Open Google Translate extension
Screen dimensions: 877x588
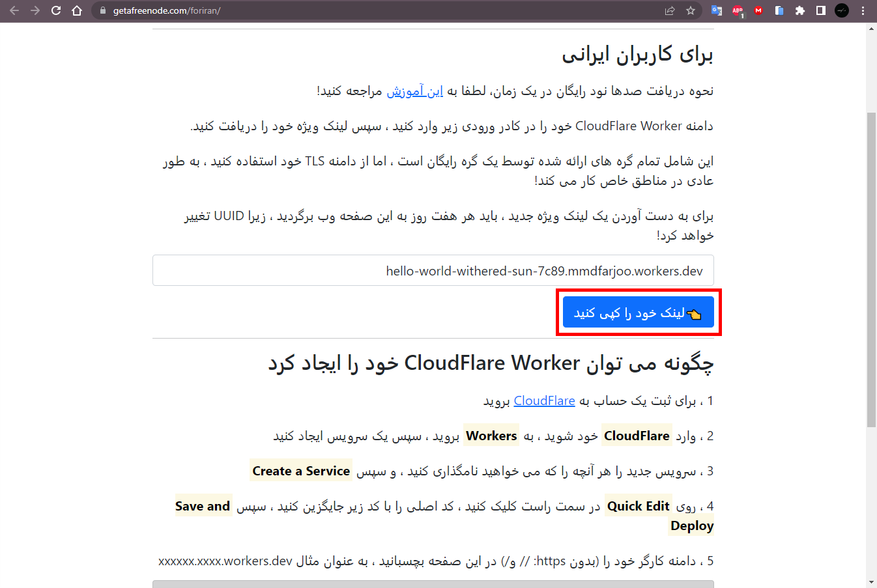click(x=717, y=10)
